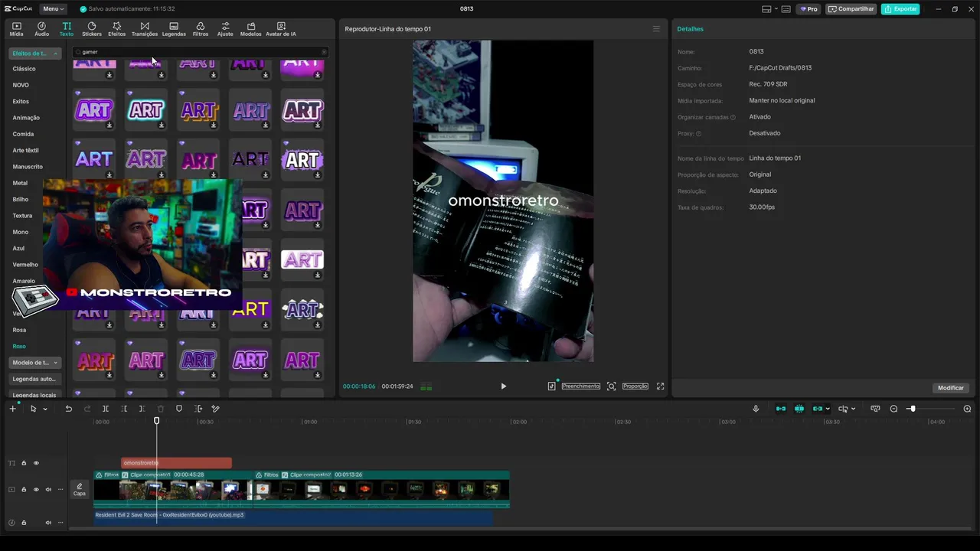Click the timeline zoom-in icon
The height and width of the screenshot is (551, 980).
pyautogui.click(x=967, y=409)
